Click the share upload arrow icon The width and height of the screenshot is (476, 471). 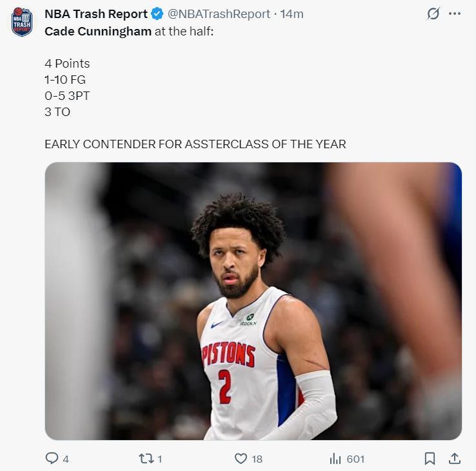click(x=454, y=458)
